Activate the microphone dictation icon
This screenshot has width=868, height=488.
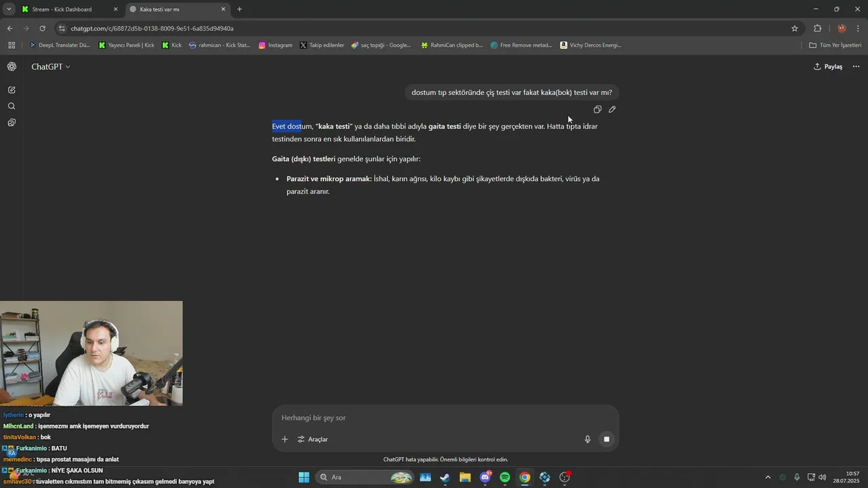[x=588, y=439]
